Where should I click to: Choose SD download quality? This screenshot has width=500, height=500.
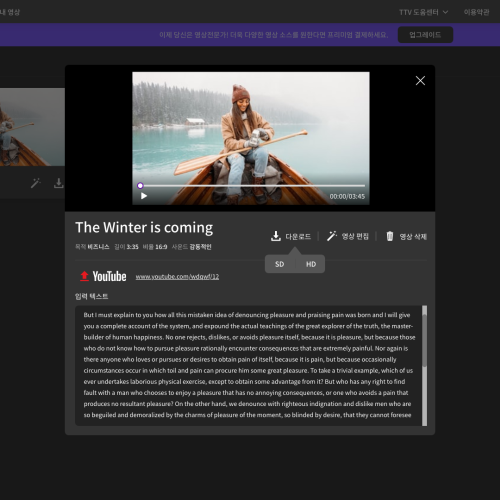click(279, 264)
